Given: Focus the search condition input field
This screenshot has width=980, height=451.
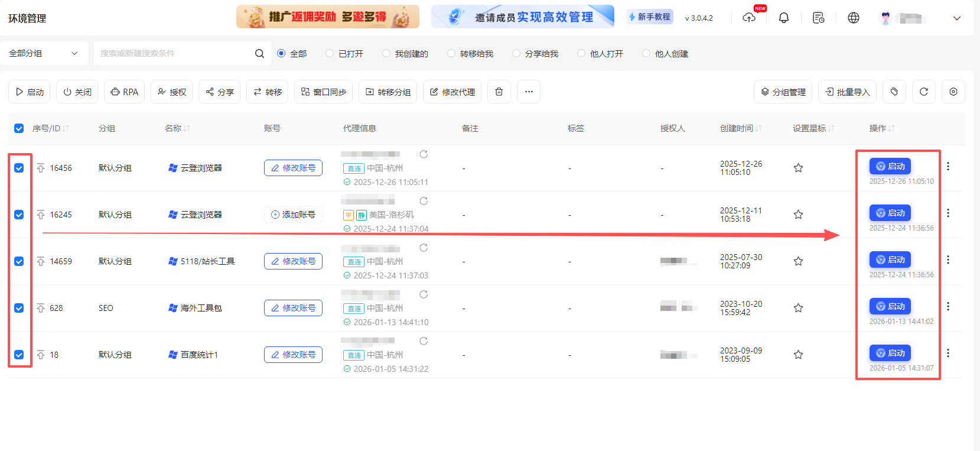Looking at the screenshot, I should coord(174,53).
